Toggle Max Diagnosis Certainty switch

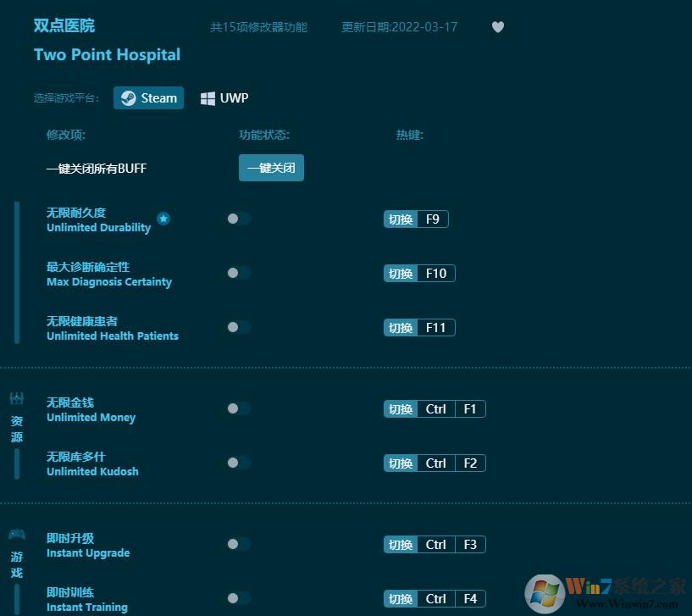click(x=239, y=273)
